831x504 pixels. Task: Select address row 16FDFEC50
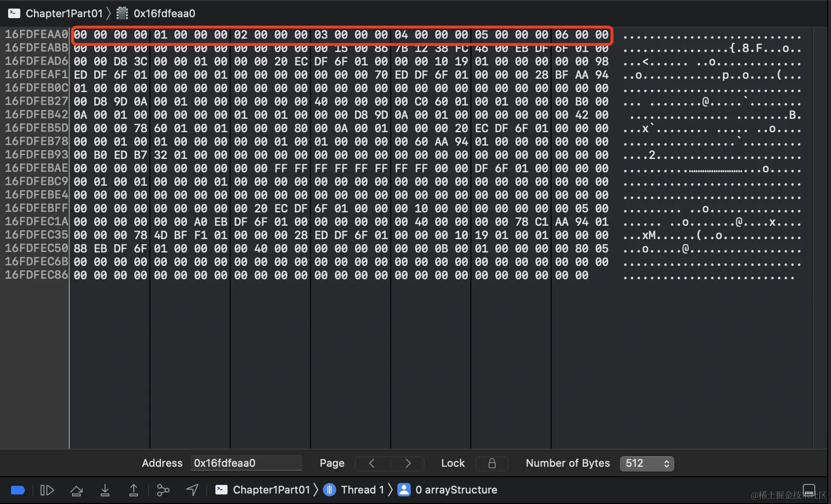click(37, 248)
